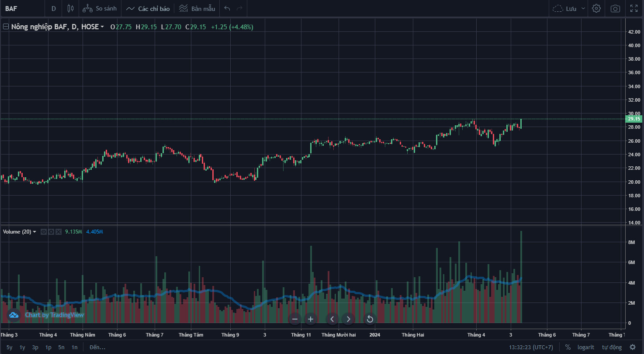Image resolution: width=644 pixels, height=354 pixels.
Task: Select the 1y time range
Action: tap(22, 347)
